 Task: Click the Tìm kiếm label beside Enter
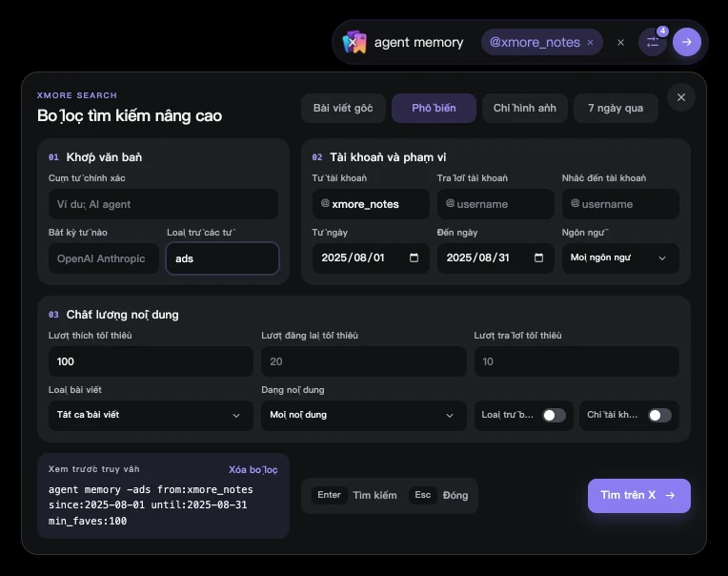374,495
